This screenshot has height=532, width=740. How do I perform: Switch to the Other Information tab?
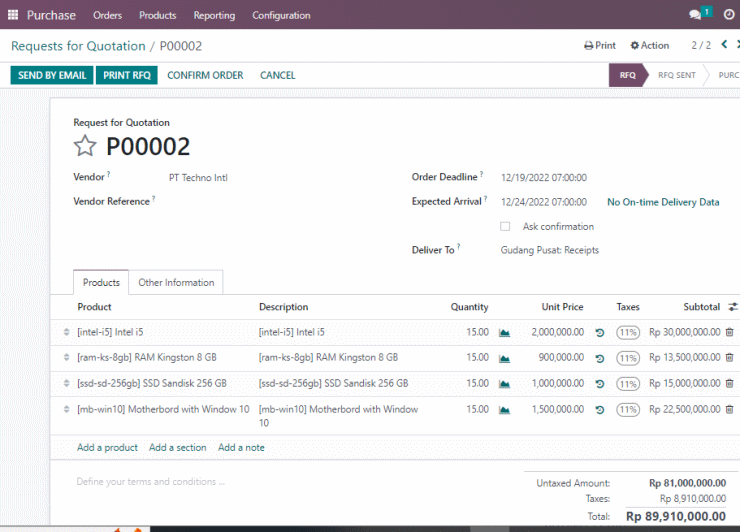[x=176, y=282]
